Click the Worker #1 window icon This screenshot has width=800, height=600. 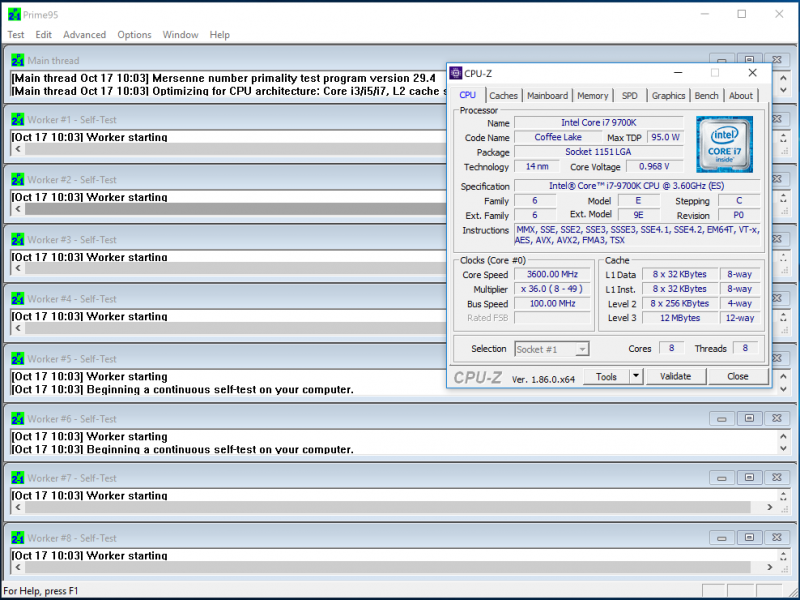tap(17, 120)
